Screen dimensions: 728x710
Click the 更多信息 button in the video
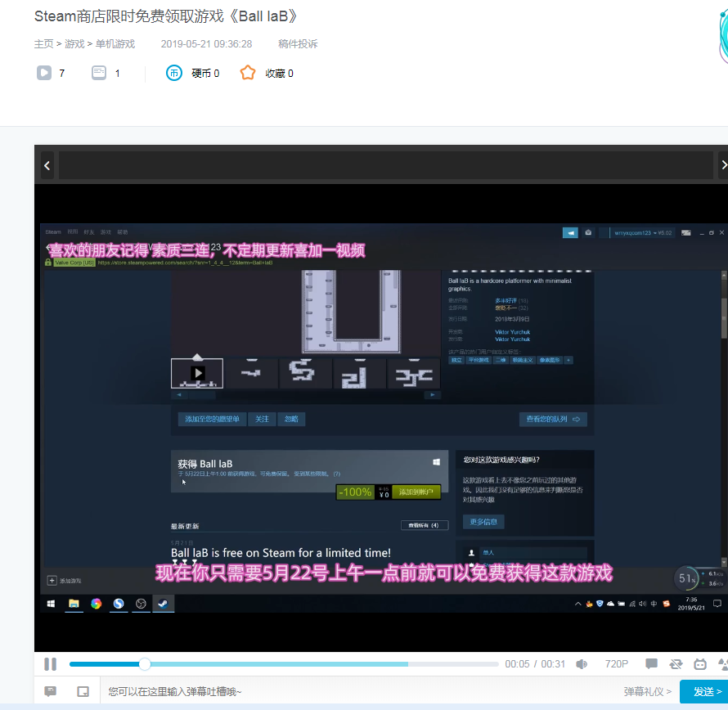pyautogui.click(x=483, y=522)
